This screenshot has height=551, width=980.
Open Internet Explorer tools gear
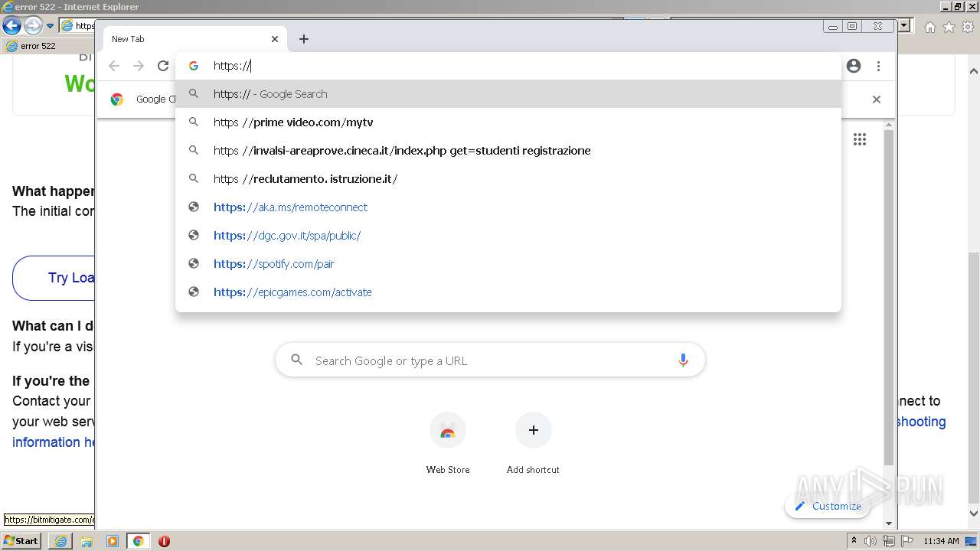pyautogui.click(x=969, y=27)
